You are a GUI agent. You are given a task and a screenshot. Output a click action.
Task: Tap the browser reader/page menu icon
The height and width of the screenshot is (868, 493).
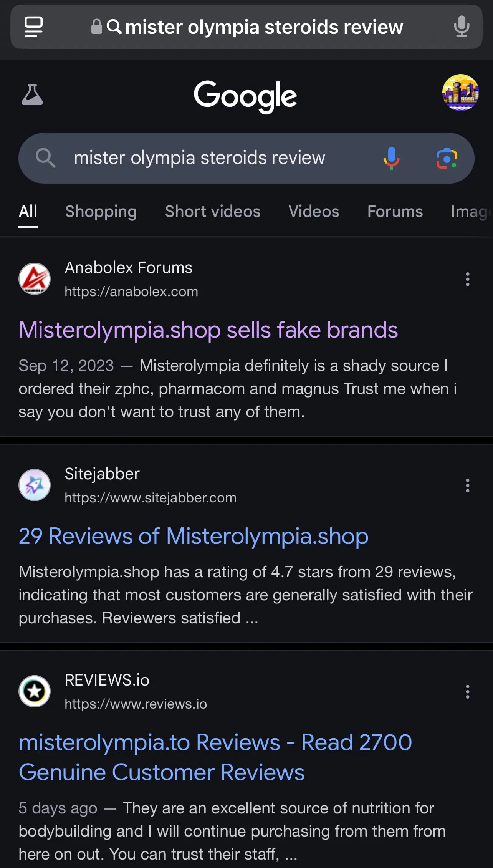pyautogui.click(x=33, y=27)
